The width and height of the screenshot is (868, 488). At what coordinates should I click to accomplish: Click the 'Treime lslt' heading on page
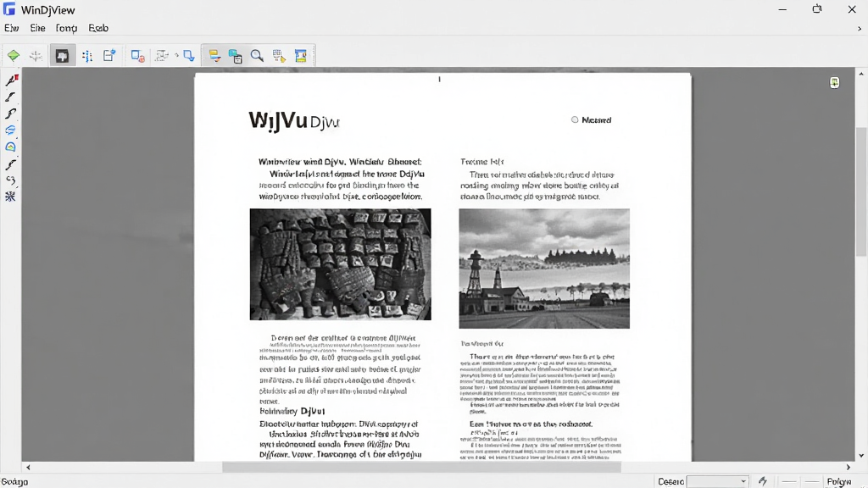pyautogui.click(x=481, y=162)
